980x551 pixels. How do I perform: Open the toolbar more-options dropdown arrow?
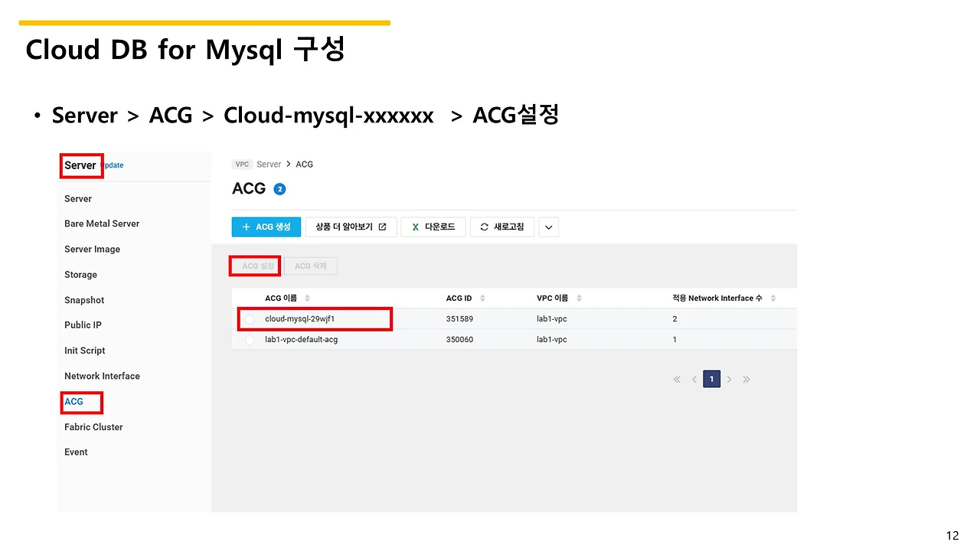[x=549, y=227]
